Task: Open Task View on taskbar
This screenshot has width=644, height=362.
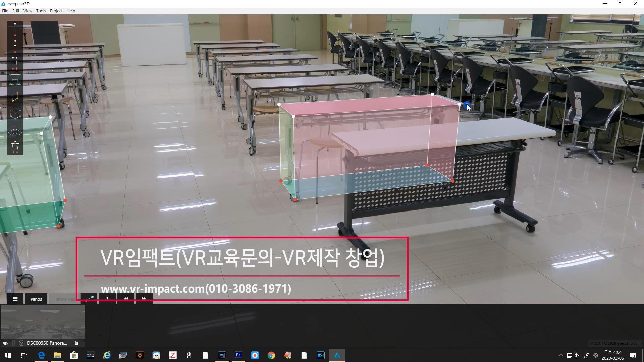Action: point(24,355)
